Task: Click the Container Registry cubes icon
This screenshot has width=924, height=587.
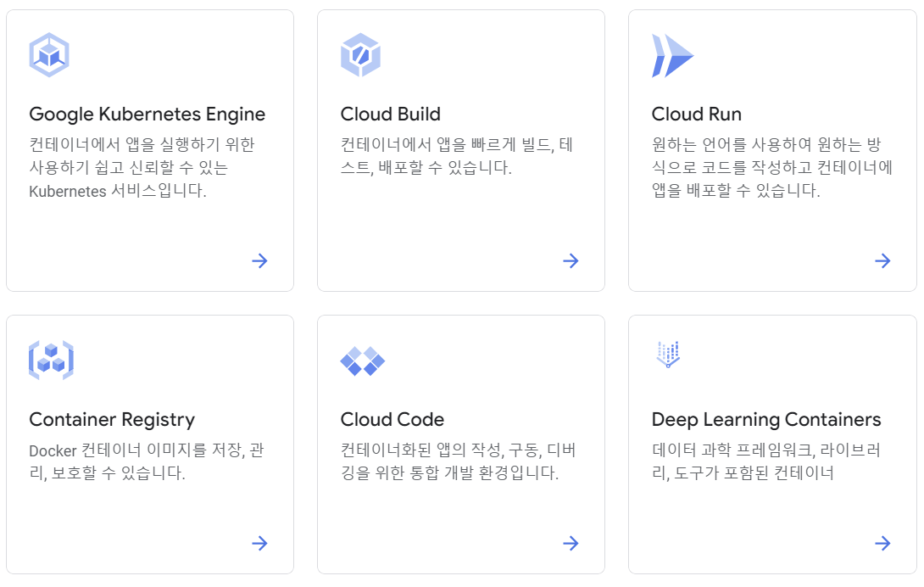Action: click(51, 360)
